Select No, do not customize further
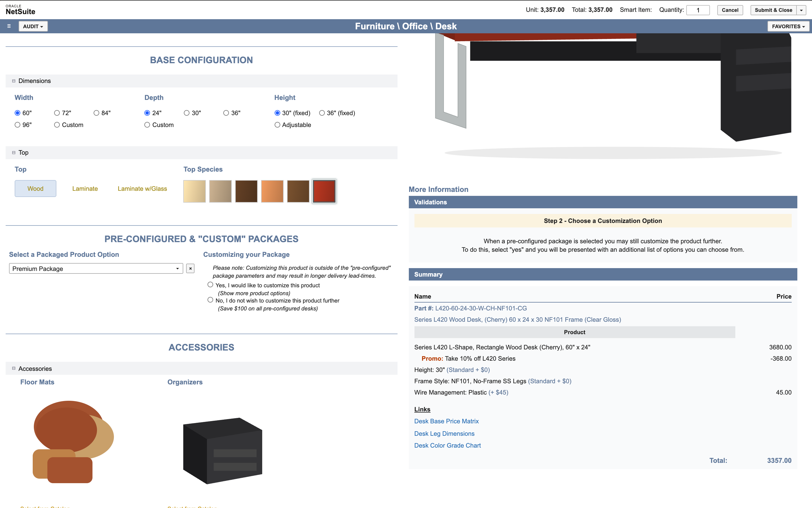 click(x=210, y=300)
